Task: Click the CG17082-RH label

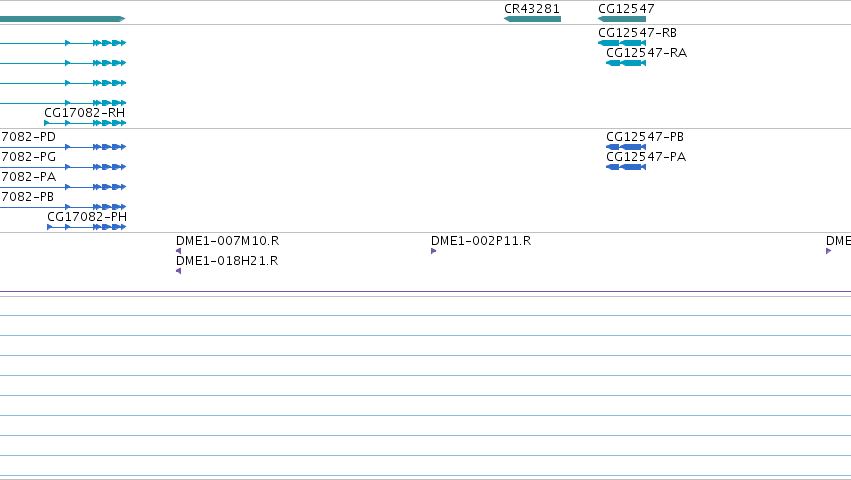Action: (x=85, y=113)
